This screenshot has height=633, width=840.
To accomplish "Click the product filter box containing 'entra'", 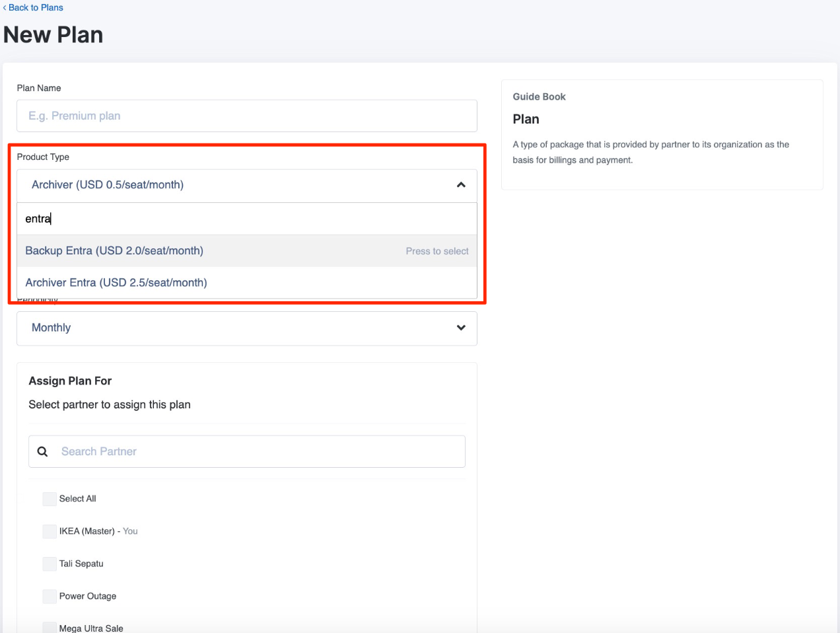I will pyautogui.click(x=246, y=219).
